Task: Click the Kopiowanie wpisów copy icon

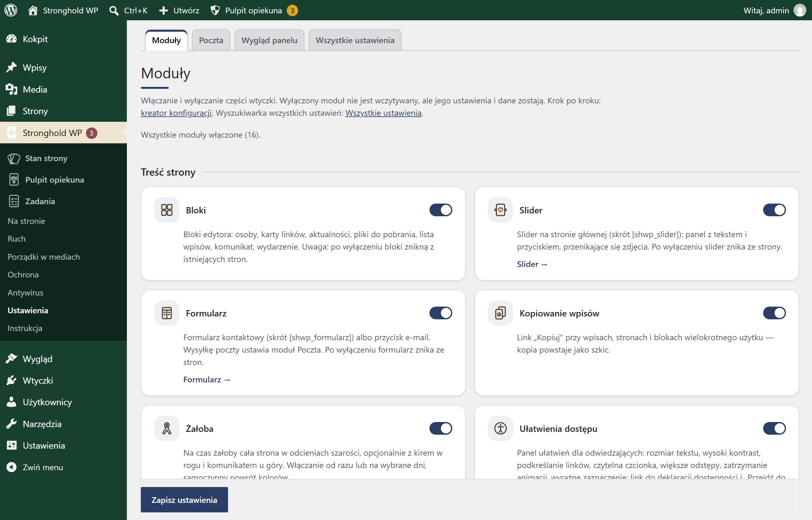Action: pyautogui.click(x=500, y=313)
